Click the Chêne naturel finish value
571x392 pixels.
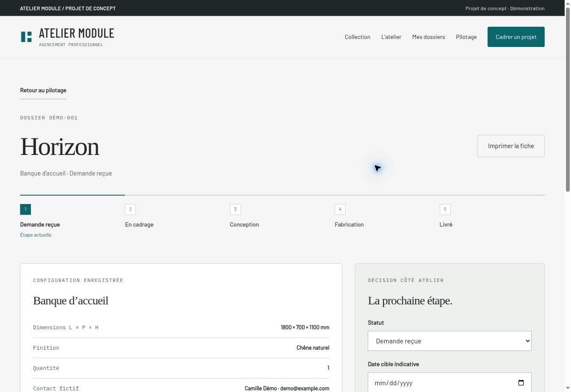point(313,348)
